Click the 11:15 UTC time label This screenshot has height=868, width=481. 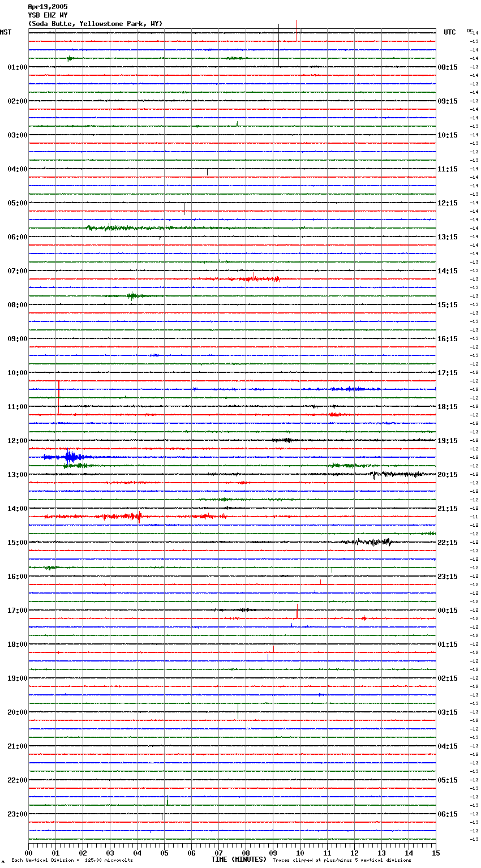[x=448, y=169]
